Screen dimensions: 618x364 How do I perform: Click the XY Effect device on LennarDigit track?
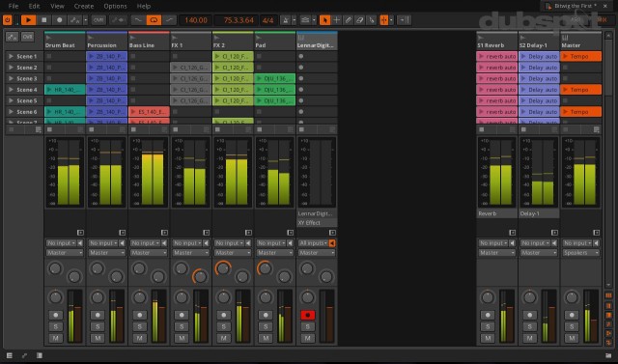point(317,223)
